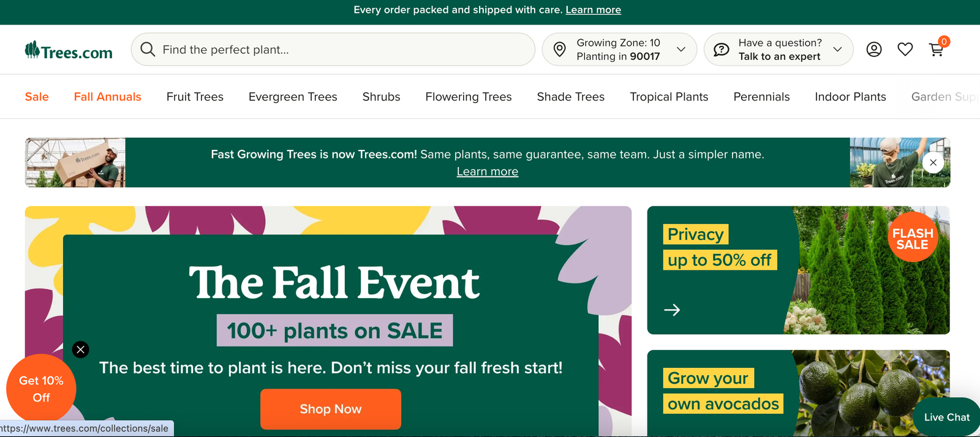Open the Grow your own avocados card
The width and height of the screenshot is (980, 437).
798,393
